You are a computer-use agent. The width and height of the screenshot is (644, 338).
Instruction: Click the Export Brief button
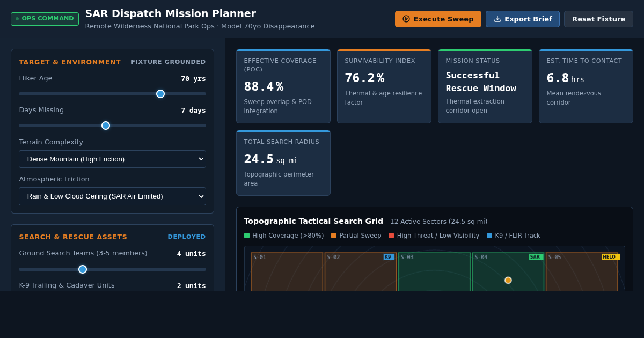(523, 19)
